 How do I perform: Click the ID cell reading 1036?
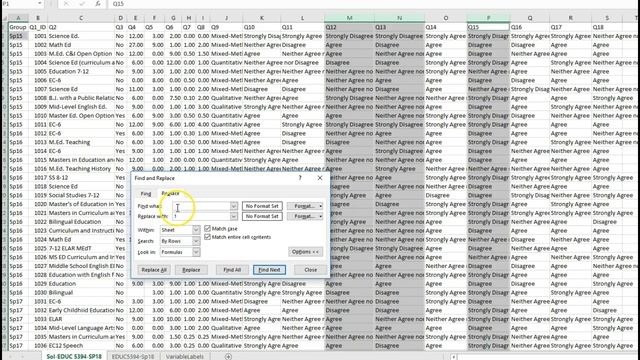(x=38, y=346)
